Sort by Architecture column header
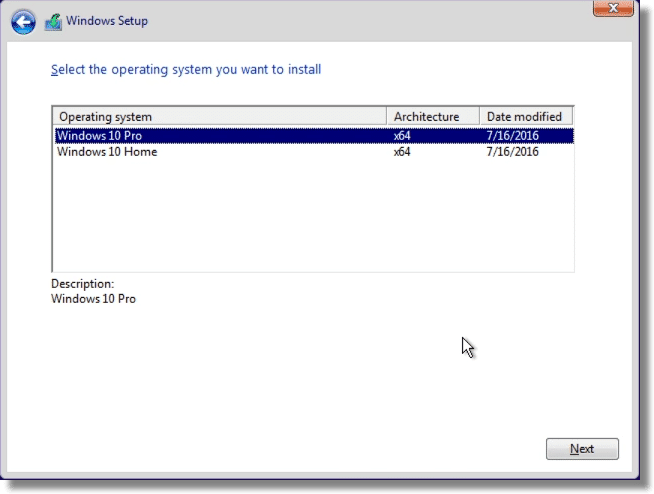Image resolution: width=654 pixels, height=494 pixels. 433,116
